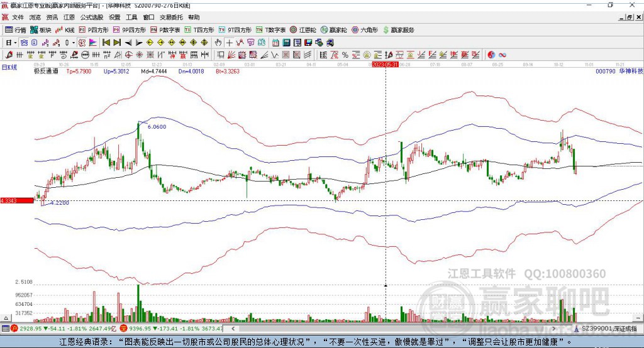The image size is (644, 348).
Task: Open the 浏览 menu
Action: [x=35, y=17]
